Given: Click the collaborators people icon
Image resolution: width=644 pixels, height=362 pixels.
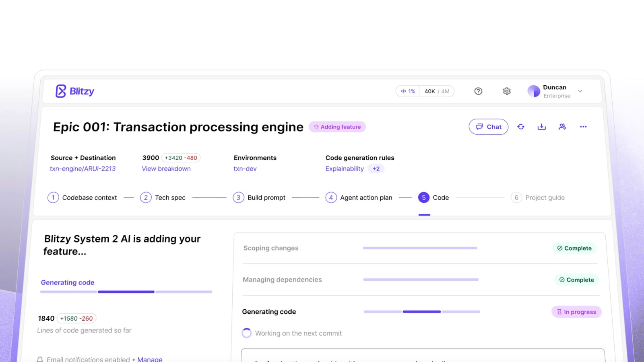Looking at the screenshot, I should (562, 127).
